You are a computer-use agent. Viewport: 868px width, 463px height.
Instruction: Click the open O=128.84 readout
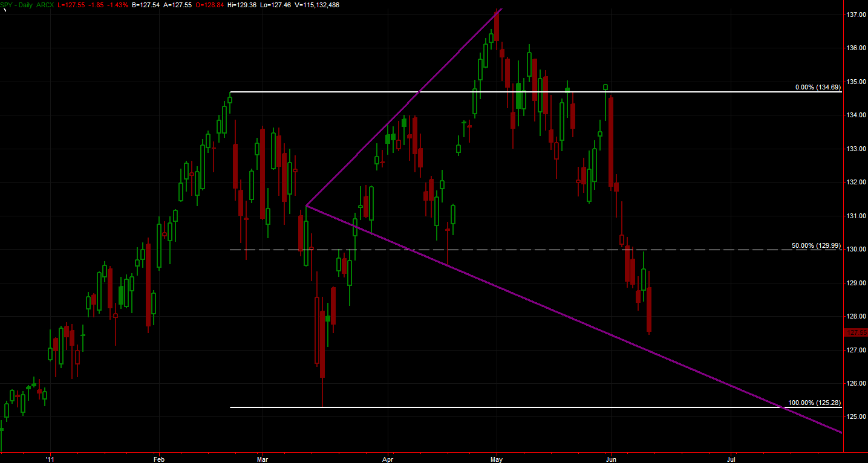click(x=210, y=4)
